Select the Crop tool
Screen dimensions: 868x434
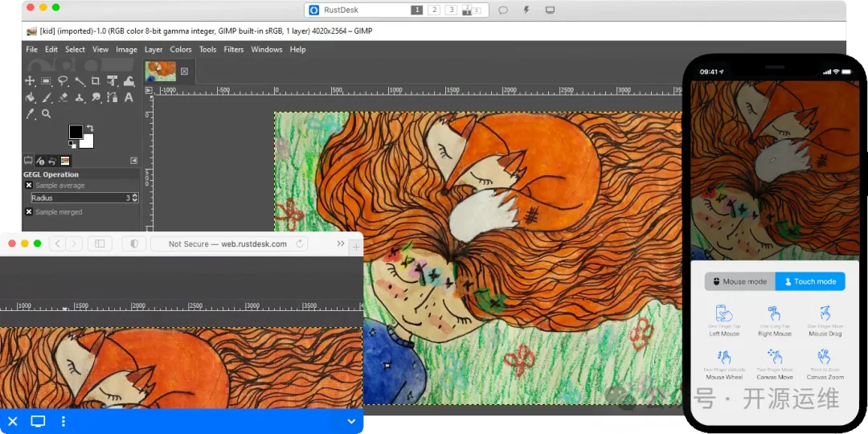tap(96, 81)
